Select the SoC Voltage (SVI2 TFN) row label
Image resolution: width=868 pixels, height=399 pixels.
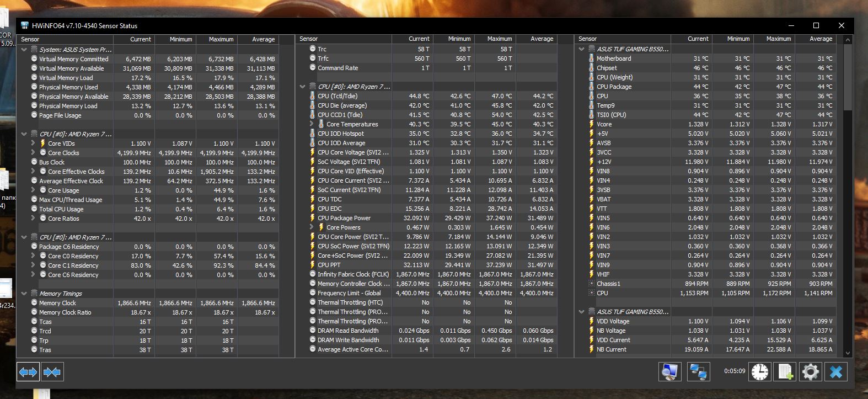pos(349,162)
